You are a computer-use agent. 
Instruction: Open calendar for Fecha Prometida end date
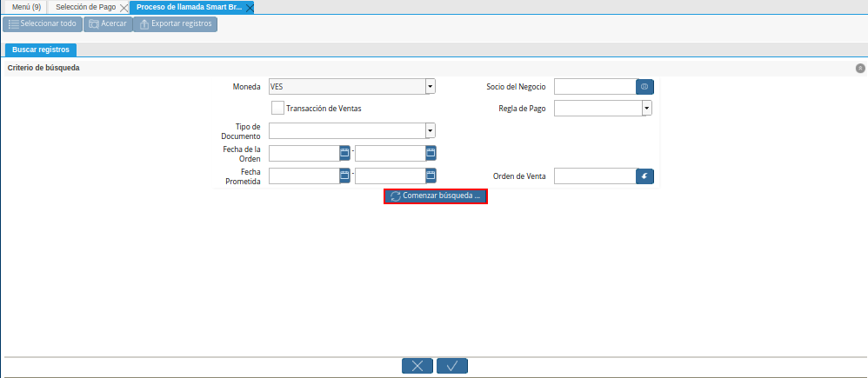coord(431,176)
